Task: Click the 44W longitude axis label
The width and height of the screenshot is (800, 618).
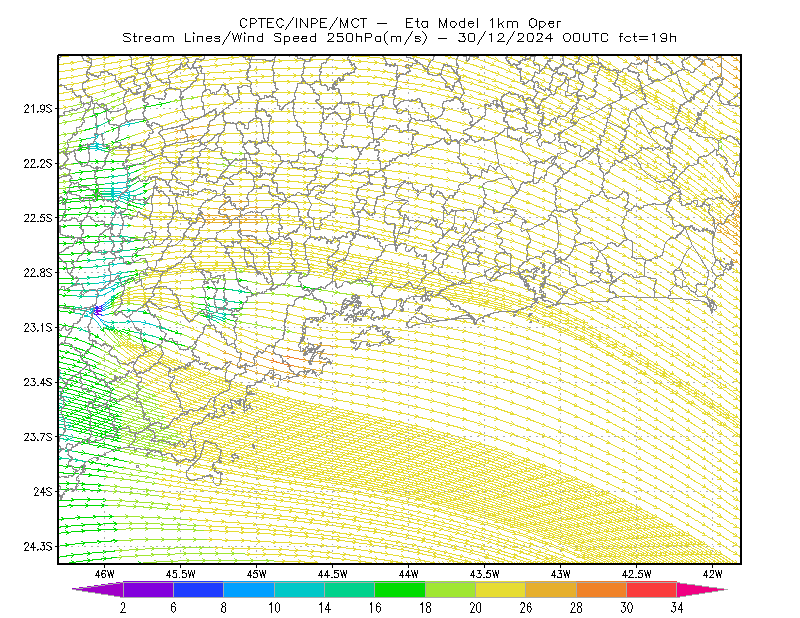Action: click(x=408, y=574)
